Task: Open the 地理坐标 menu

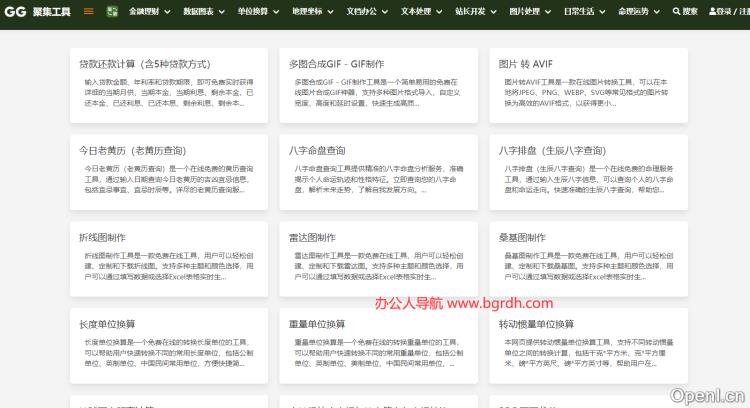Action: [x=307, y=11]
